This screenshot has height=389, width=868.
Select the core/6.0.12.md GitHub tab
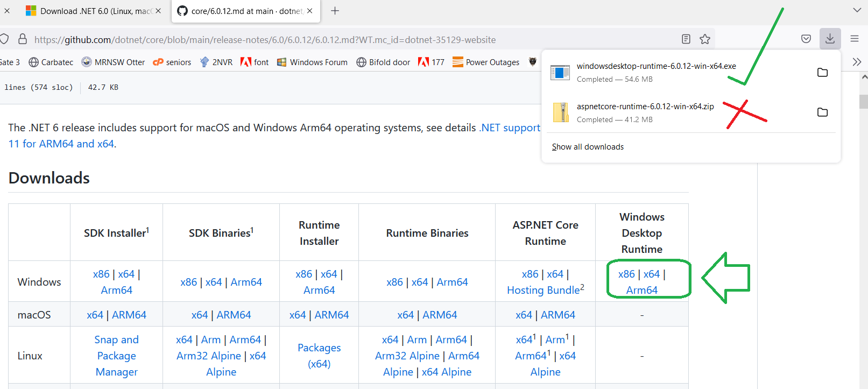(245, 11)
